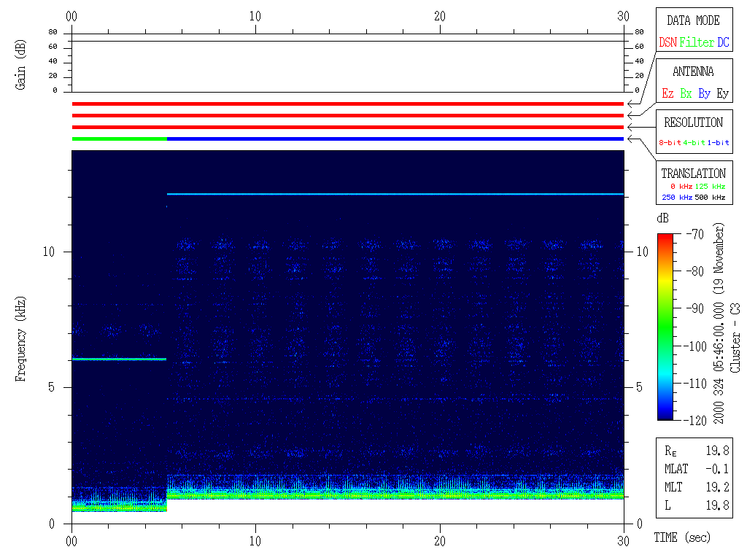Select the green Bx antenna label
747x560 pixels.
point(686,94)
